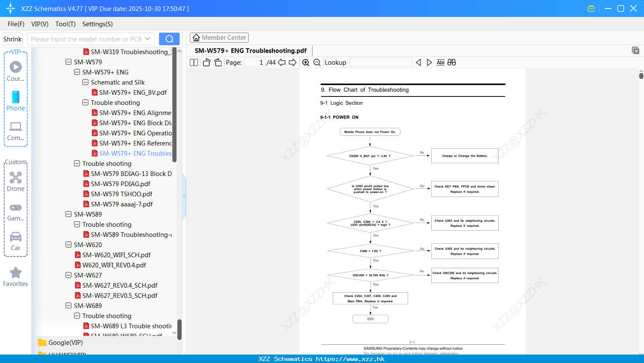The width and height of the screenshot is (644, 363).
Task: Open SM-W579 TSHOO.pdf file
Action: 121,194
